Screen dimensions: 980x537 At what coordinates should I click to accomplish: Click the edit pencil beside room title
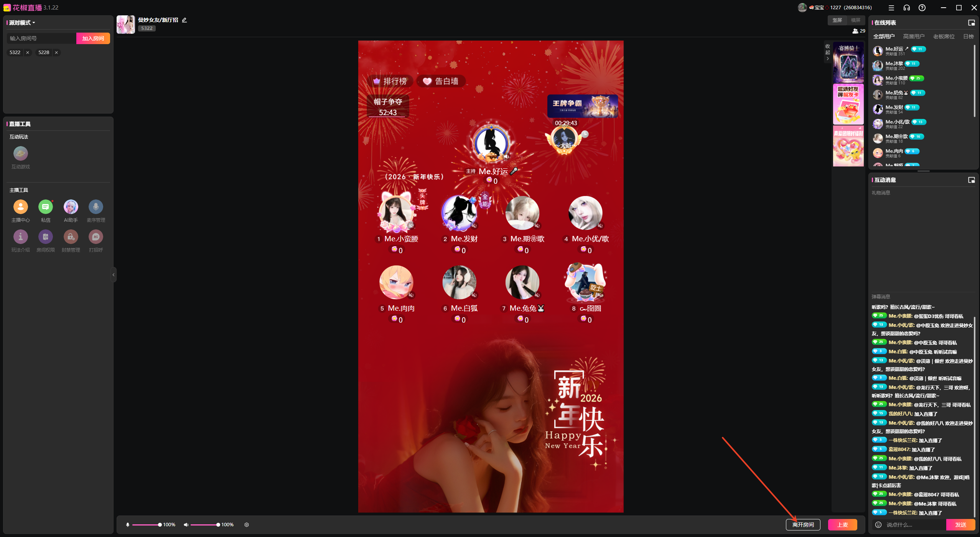[x=184, y=20]
